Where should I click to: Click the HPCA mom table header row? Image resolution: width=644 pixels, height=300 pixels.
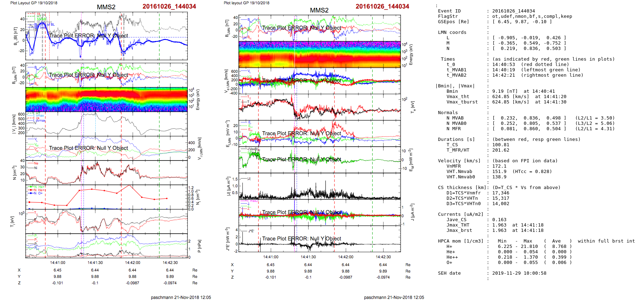click(461, 241)
